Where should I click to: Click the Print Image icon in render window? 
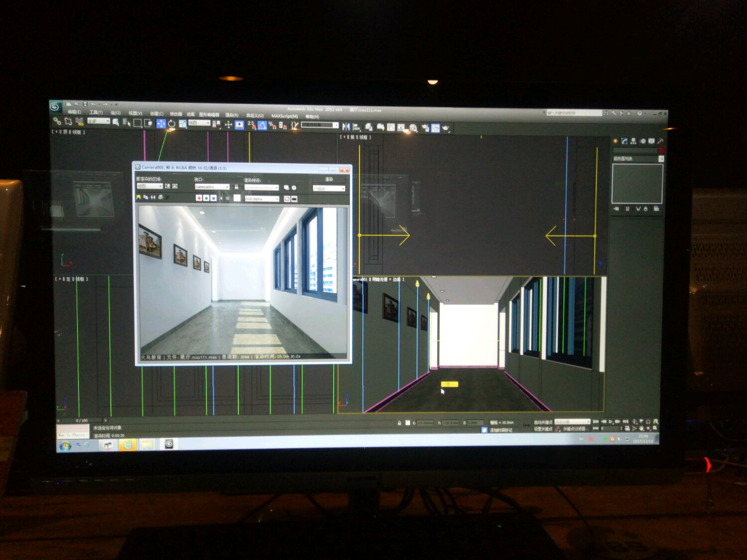[160, 198]
